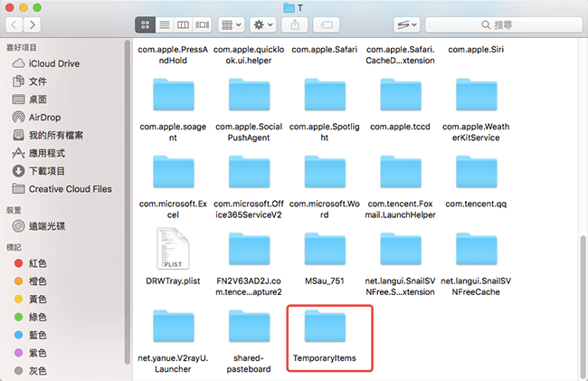Open 下載項目 in the sidebar
Image resolution: width=588 pixels, height=381 pixels.
point(47,170)
